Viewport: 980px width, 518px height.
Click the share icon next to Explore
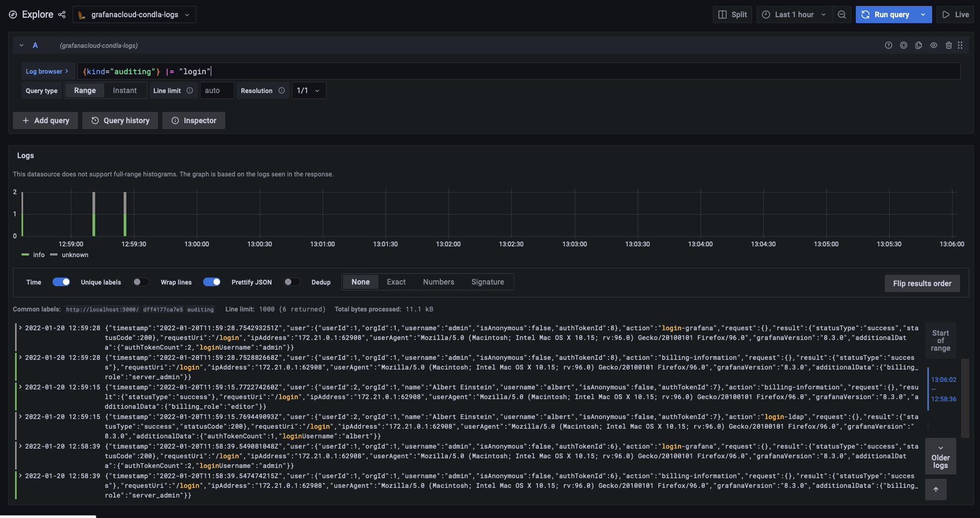click(62, 15)
